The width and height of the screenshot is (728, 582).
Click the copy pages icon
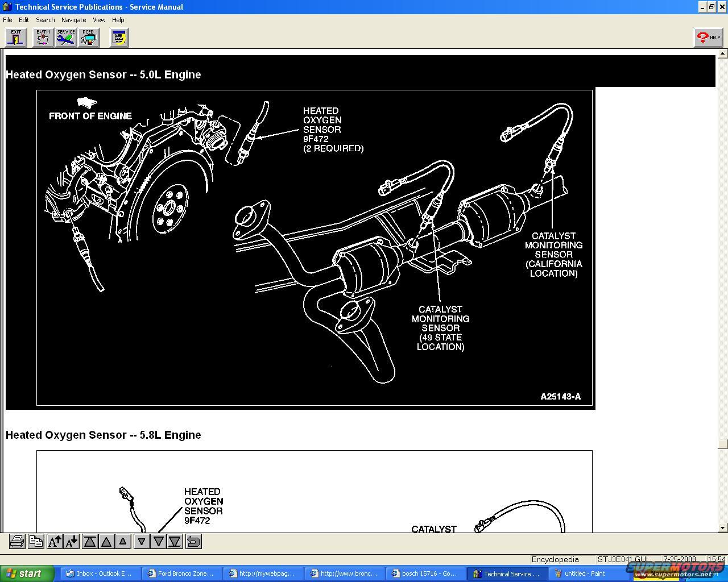(x=36, y=542)
